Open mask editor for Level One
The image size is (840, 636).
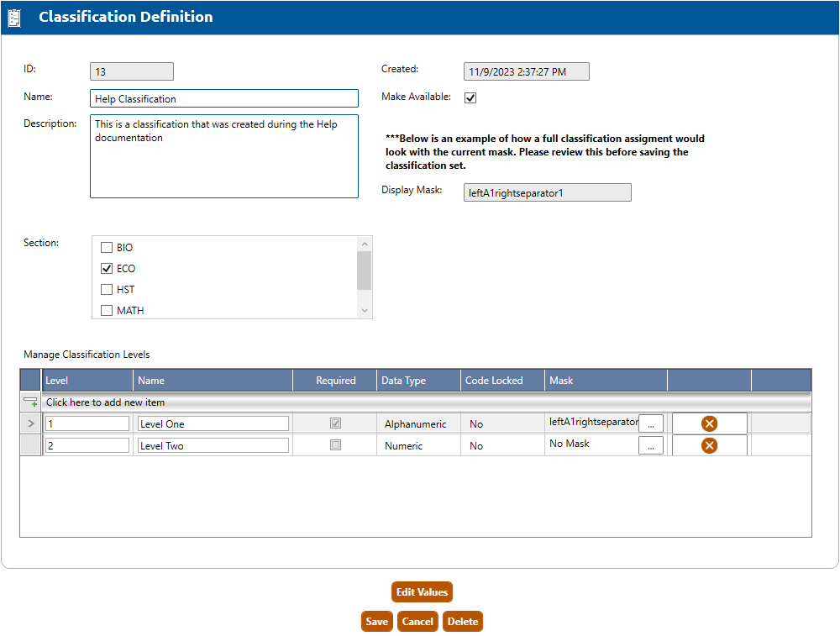tap(650, 424)
